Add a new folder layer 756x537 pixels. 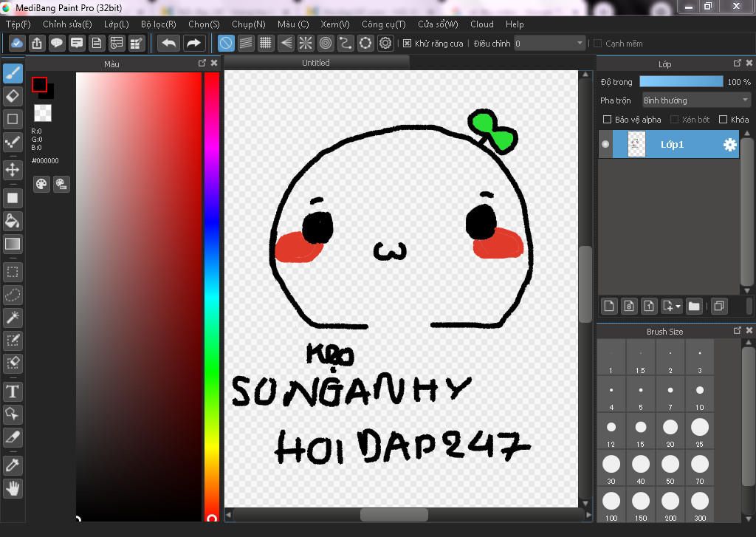[694, 306]
